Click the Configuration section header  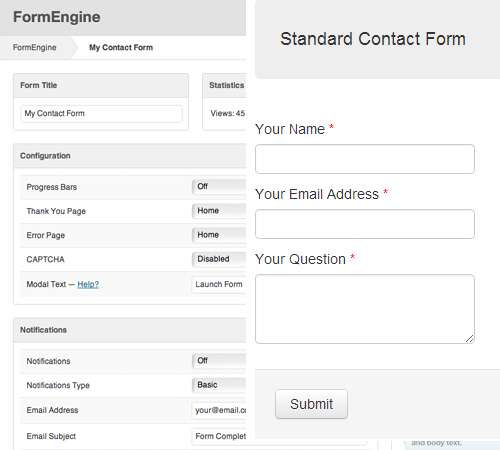[x=130, y=156]
